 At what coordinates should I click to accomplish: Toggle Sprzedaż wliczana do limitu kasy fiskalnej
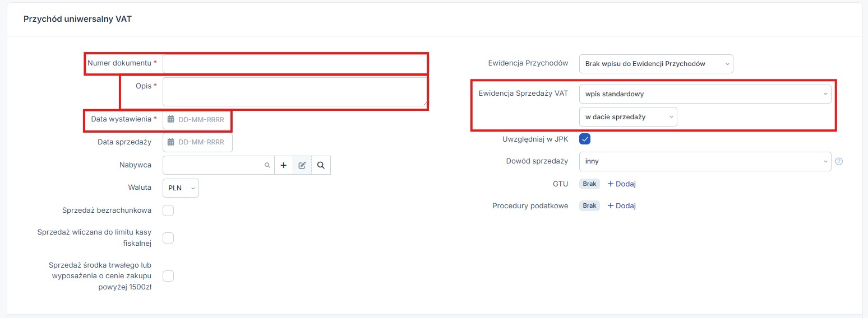168,238
